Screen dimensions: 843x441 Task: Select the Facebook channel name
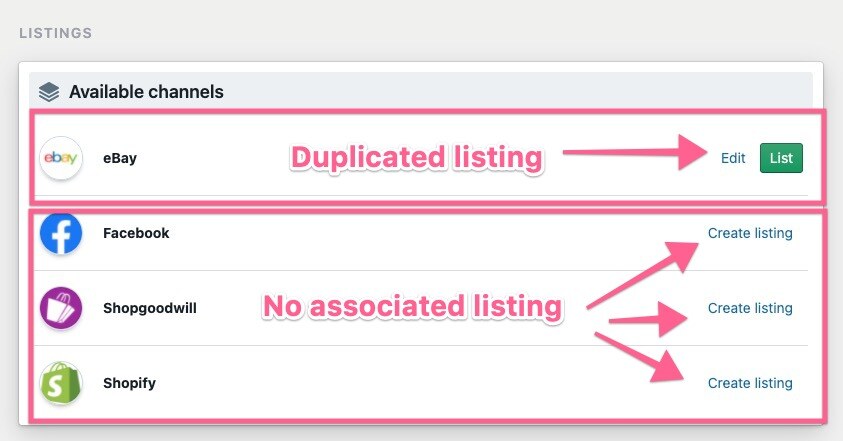coord(136,233)
